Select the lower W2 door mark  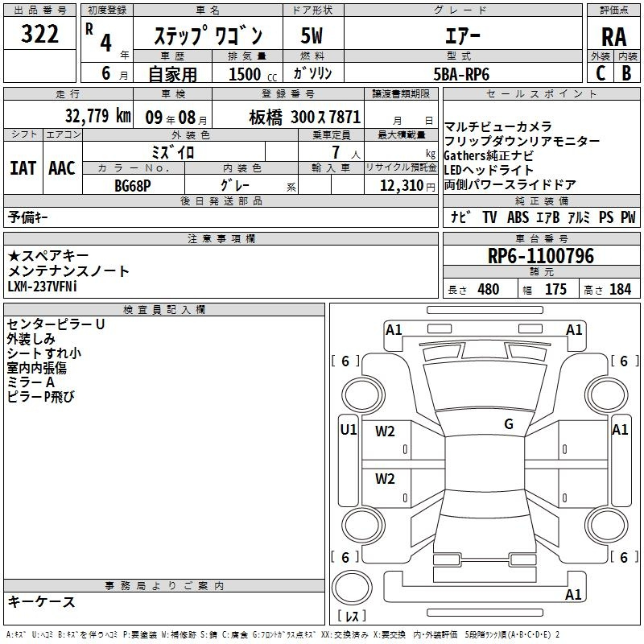coord(385,479)
